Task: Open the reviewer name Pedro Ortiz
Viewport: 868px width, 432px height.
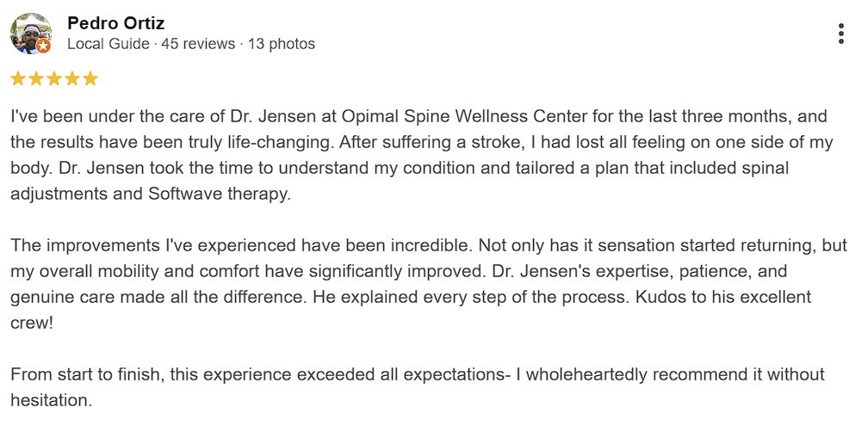Action: point(115,23)
